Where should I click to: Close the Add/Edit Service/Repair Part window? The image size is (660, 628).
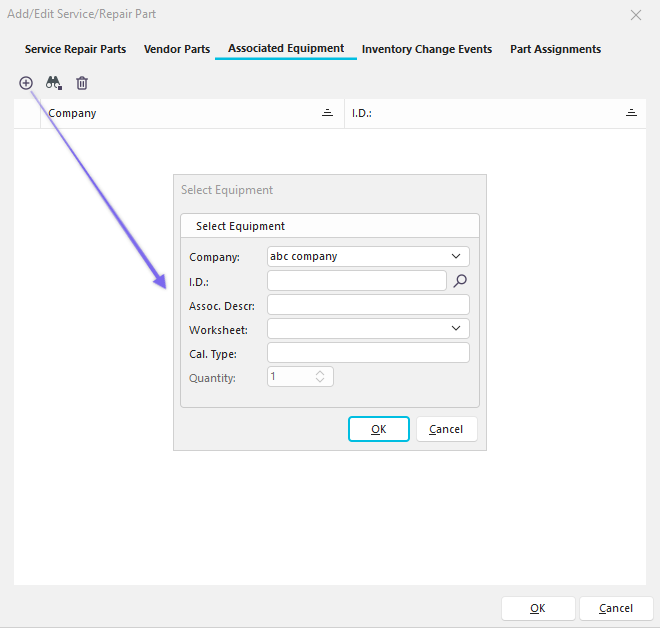pos(636,15)
